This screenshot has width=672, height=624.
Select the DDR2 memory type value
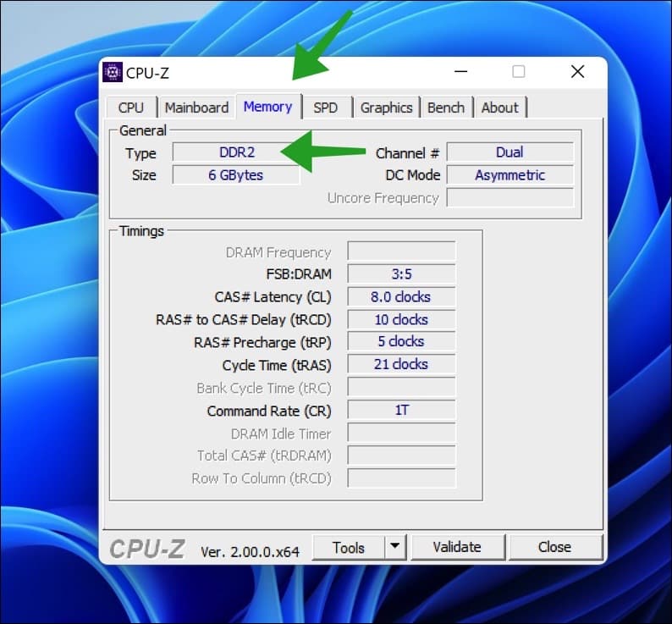[236, 152]
